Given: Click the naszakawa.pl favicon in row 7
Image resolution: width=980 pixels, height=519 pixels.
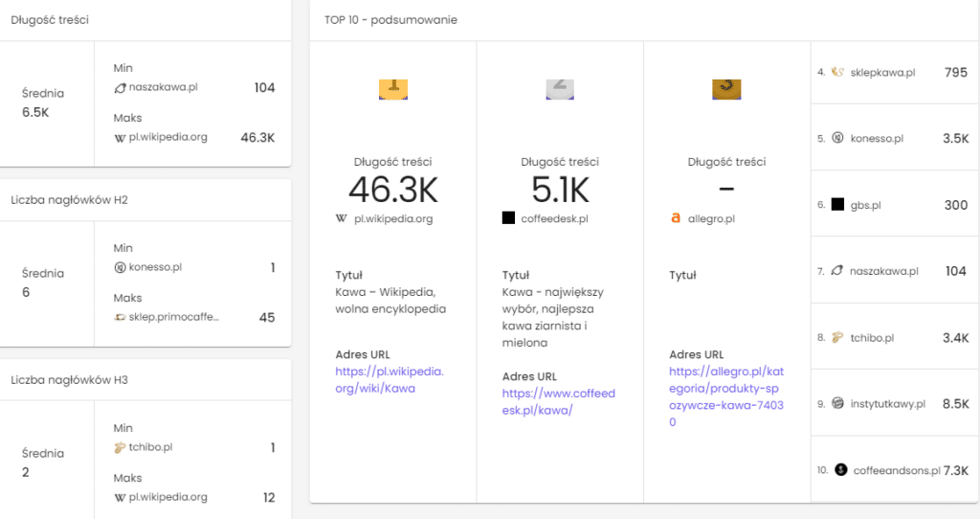Looking at the screenshot, I should 836,270.
